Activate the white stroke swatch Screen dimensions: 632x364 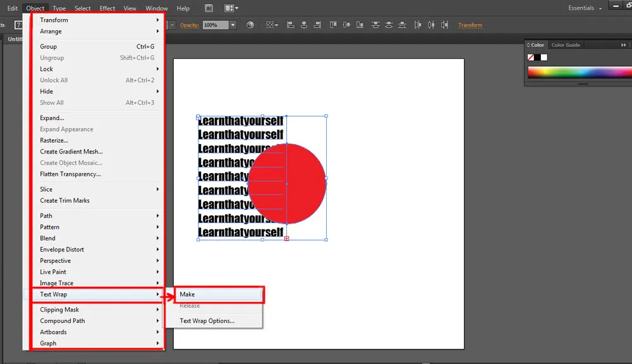(x=544, y=58)
